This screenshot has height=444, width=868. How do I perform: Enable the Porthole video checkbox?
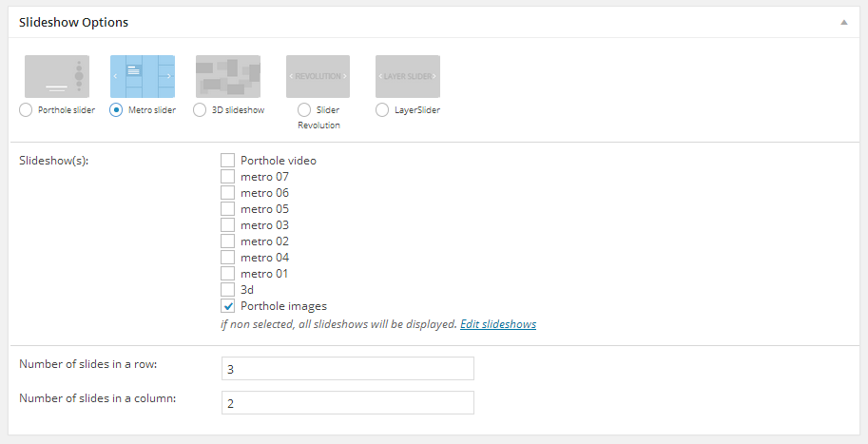point(228,161)
